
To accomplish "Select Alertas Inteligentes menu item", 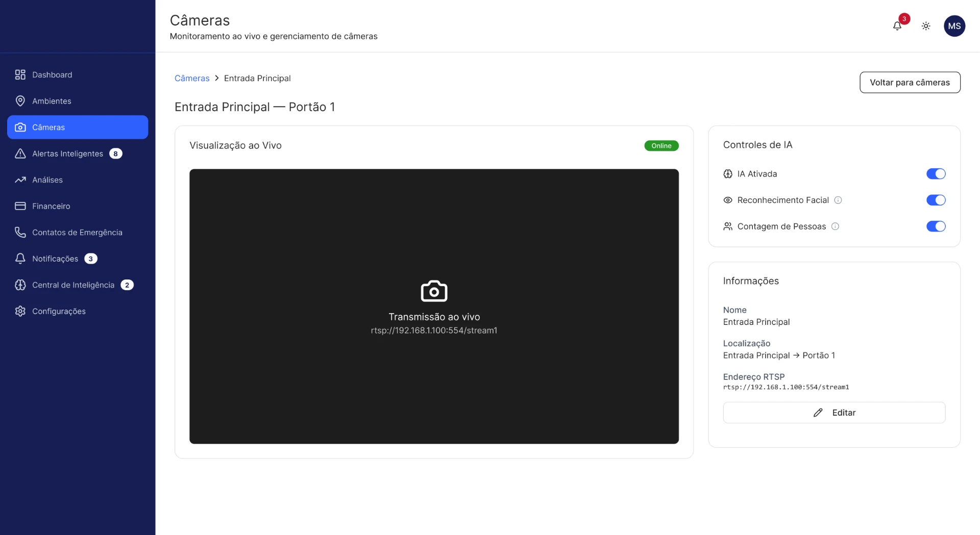I will click(78, 154).
